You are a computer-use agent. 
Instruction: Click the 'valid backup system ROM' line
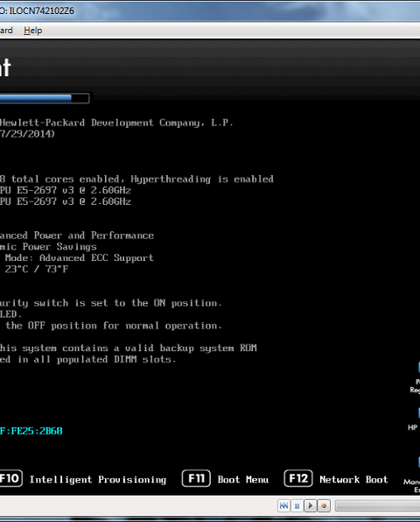[191, 349]
